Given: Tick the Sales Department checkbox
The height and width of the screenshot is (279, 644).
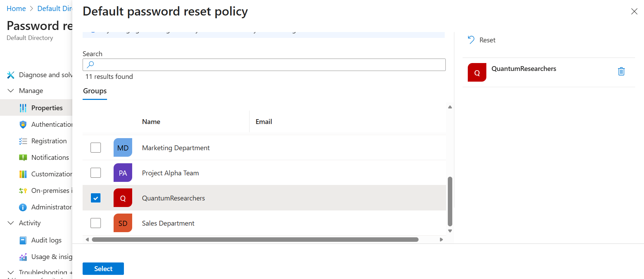Looking at the screenshot, I should coord(96,223).
